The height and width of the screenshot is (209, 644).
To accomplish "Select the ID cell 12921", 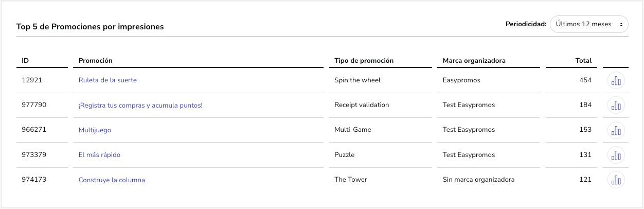I will coord(32,80).
